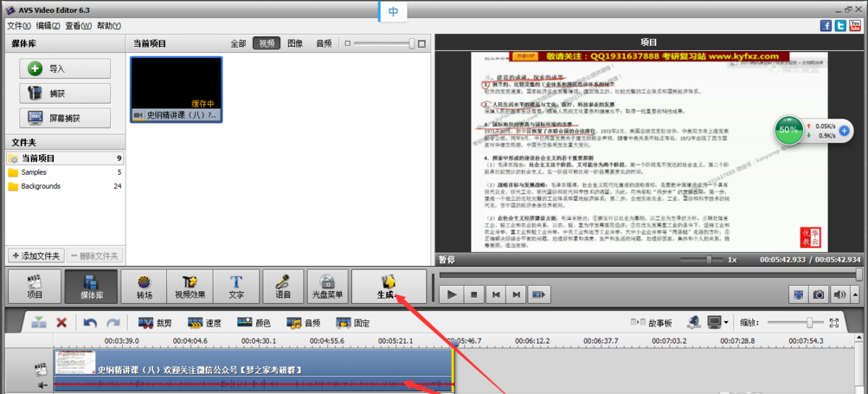Open the Twitter icon in top right
The image size is (868, 394).
pos(841,25)
